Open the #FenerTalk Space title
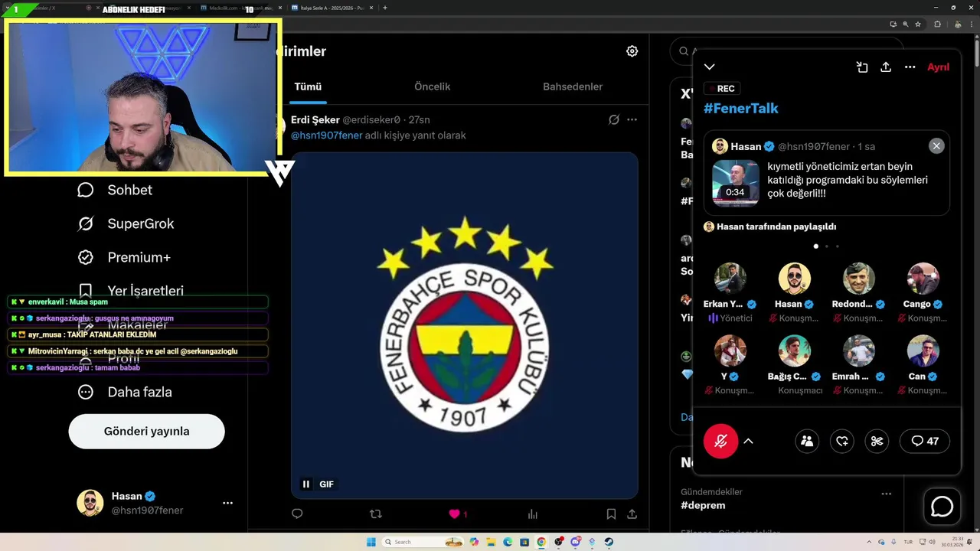Image resolution: width=980 pixels, height=551 pixels. (x=740, y=108)
